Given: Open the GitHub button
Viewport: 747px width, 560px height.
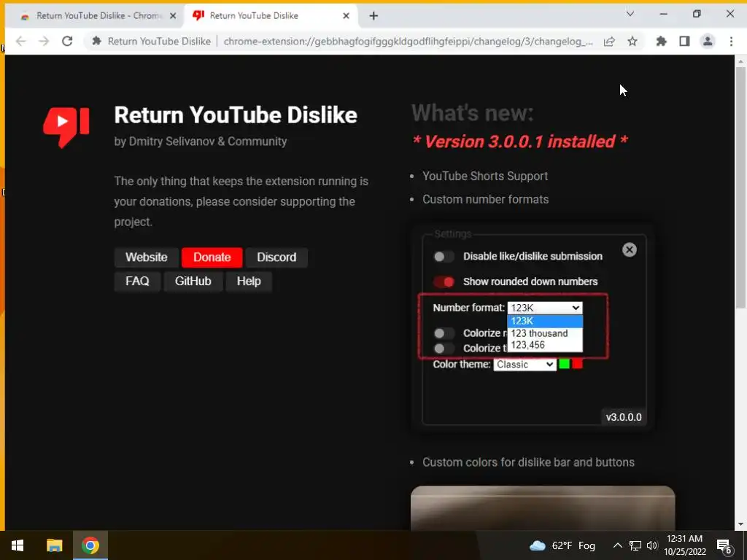Looking at the screenshot, I should [x=193, y=281].
